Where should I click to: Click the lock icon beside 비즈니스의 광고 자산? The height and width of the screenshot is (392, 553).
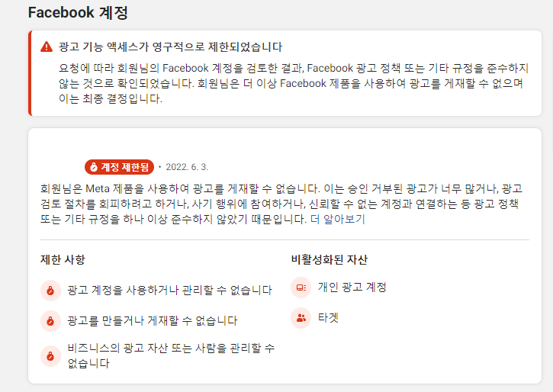[x=50, y=355]
